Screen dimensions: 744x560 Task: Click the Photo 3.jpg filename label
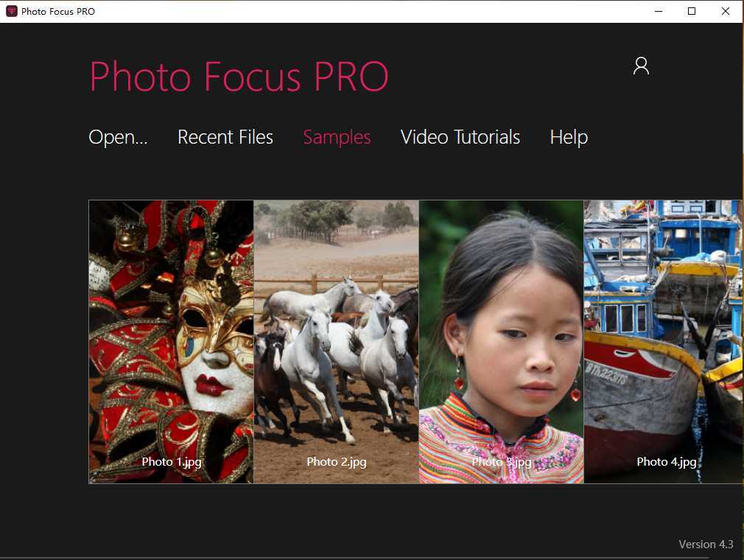(x=502, y=462)
